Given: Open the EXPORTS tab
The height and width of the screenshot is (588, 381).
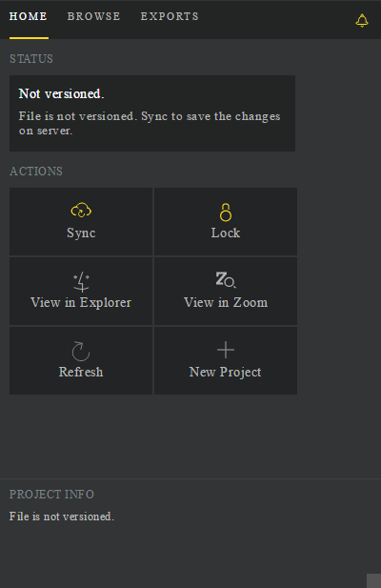Looking at the screenshot, I should tap(170, 16).
